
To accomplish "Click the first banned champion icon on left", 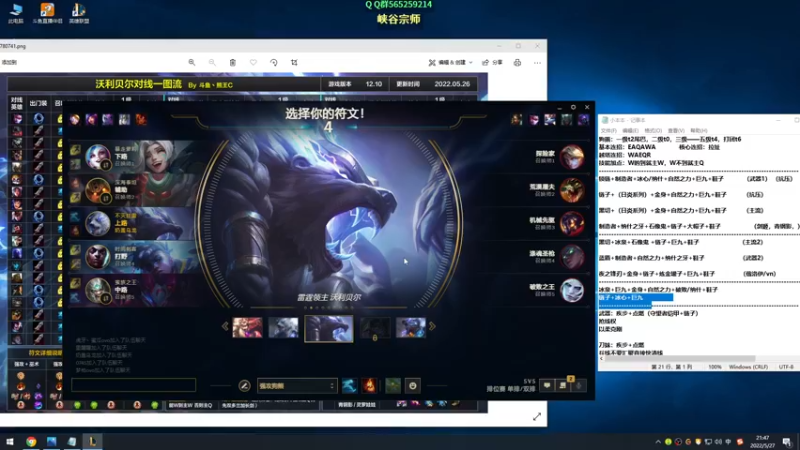I will tap(75, 119).
